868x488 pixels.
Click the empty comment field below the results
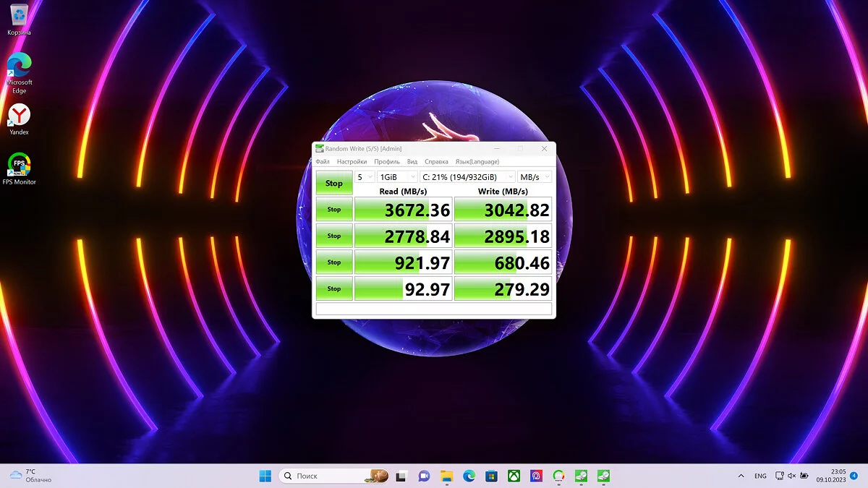coord(434,309)
